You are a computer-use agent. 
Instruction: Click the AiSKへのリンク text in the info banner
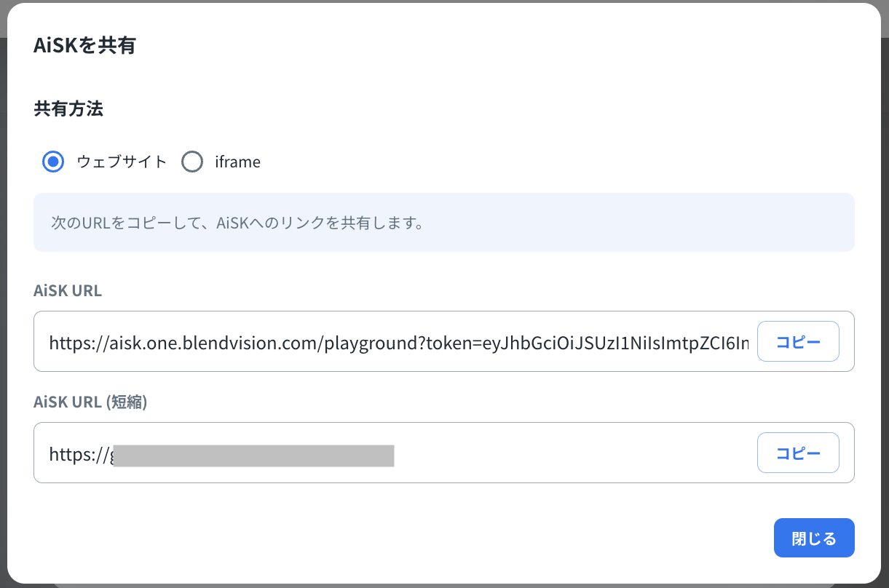click(x=264, y=223)
